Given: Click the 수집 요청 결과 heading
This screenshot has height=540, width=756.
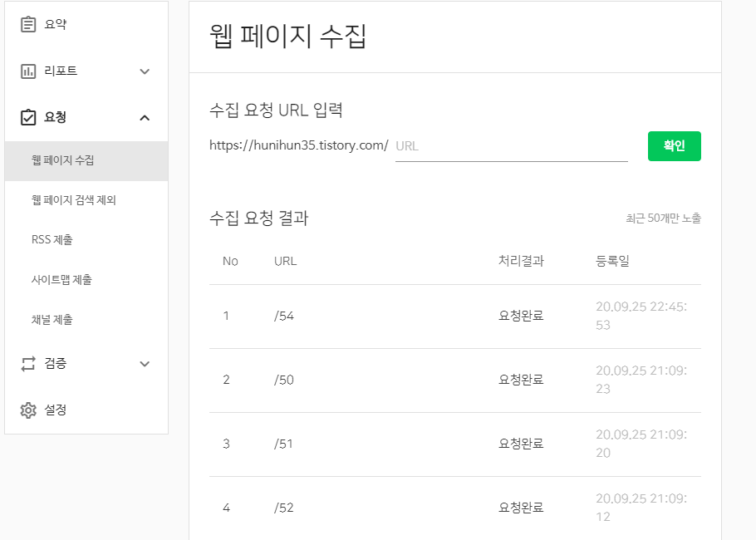Looking at the screenshot, I should 259,218.
